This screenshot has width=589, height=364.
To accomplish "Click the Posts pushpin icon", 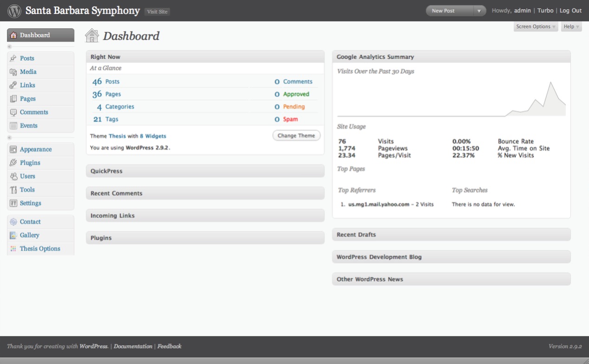I will click(x=13, y=59).
